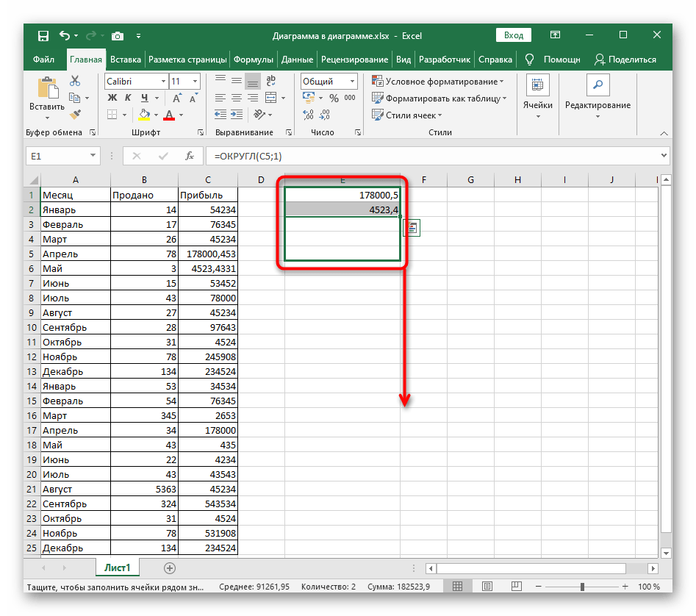The image size is (696, 616).
Task: Switch to Page Layout view in status bar
Action: [487, 587]
